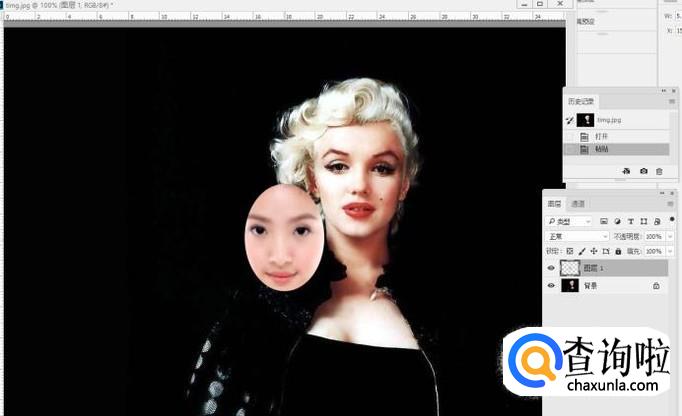The image size is (682, 416).
Task: Delete current history state with trash icon
Action: pos(659,171)
